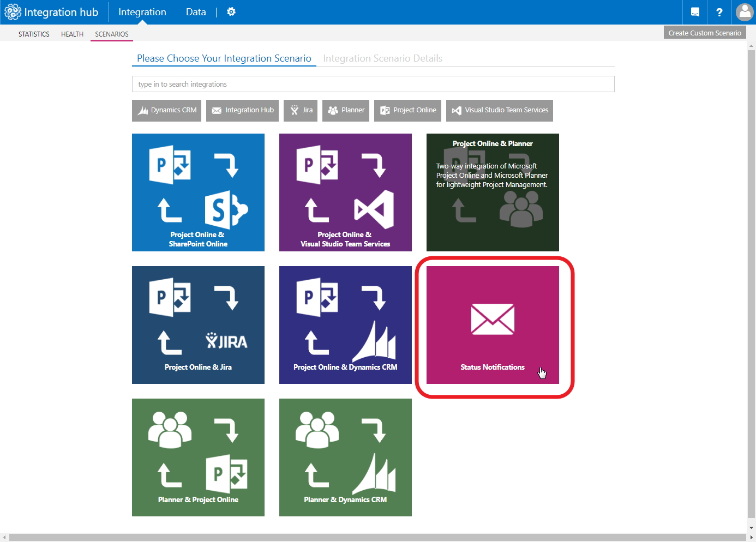Image resolution: width=756 pixels, height=542 pixels.
Task: Click scroll left arrow on horizontal scrollbar
Action: click(4, 538)
